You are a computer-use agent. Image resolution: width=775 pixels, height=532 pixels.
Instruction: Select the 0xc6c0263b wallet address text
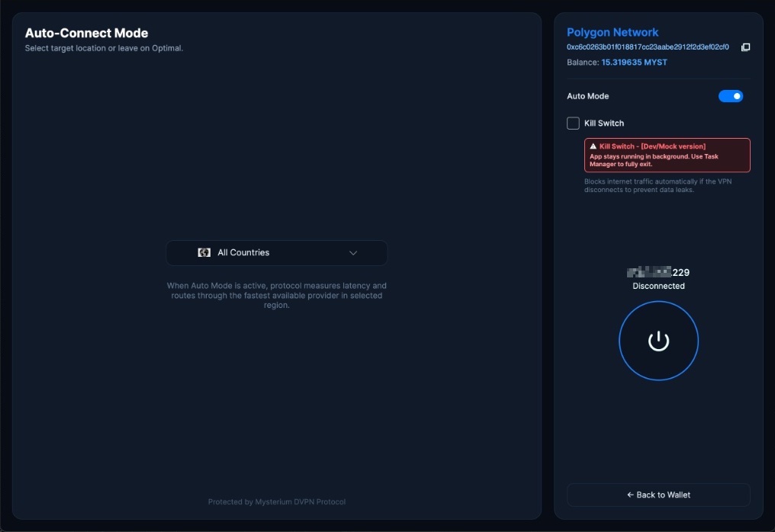click(648, 47)
